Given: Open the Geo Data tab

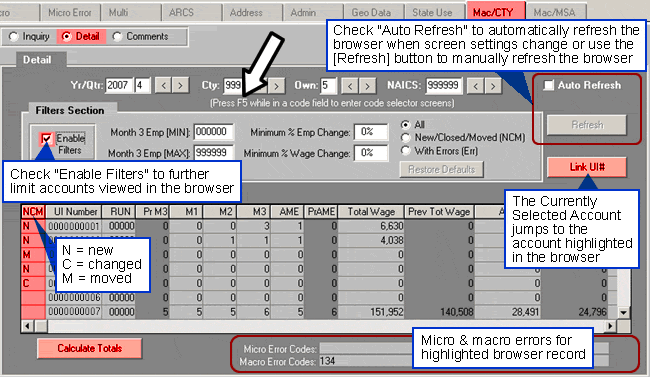Looking at the screenshot, I should pos(371,12).
